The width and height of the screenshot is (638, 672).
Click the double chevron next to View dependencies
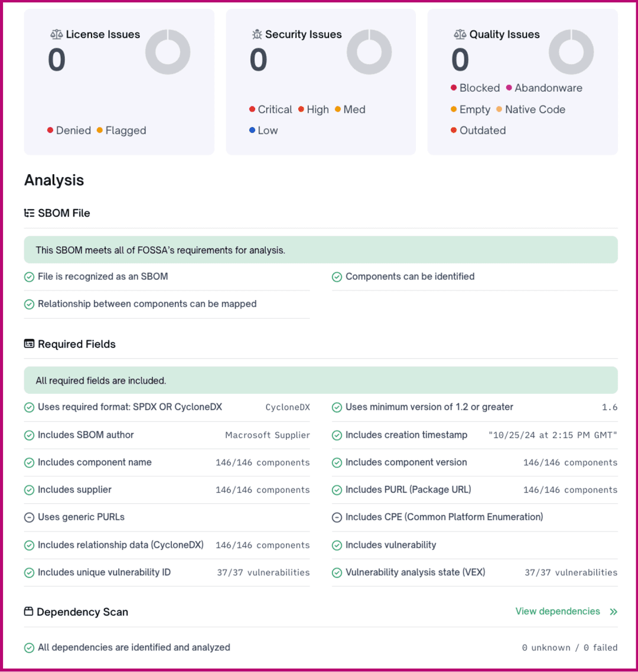pyautogui.click(x=613, y=612)
